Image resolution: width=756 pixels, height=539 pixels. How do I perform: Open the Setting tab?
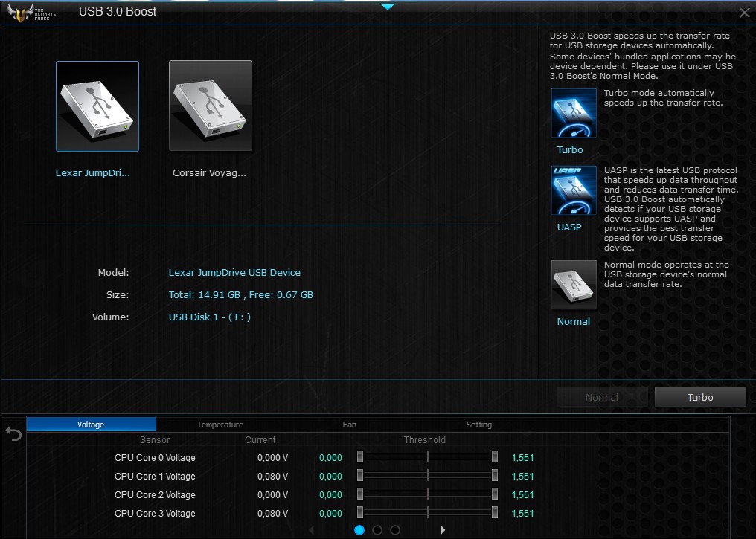478,425
